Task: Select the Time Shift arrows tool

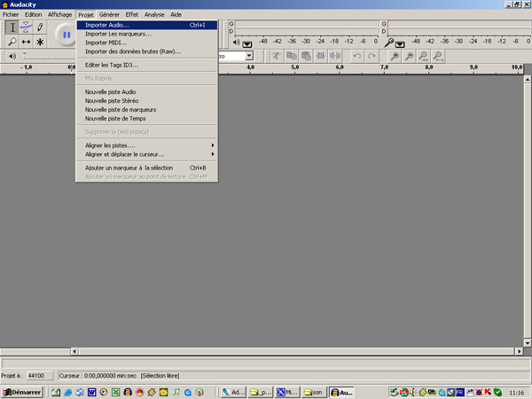Action: (x=26, y=42)
